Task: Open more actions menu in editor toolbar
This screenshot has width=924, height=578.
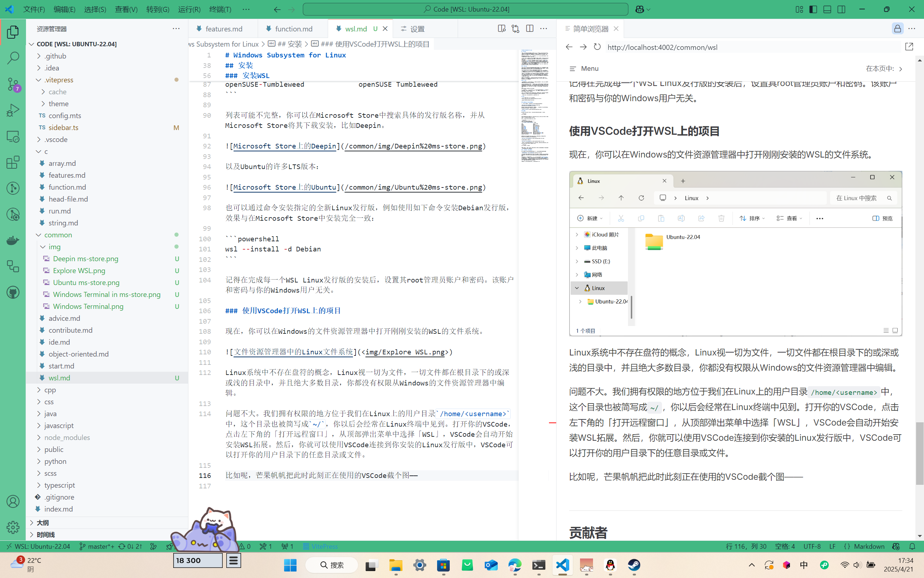Action: click(544, 29)
